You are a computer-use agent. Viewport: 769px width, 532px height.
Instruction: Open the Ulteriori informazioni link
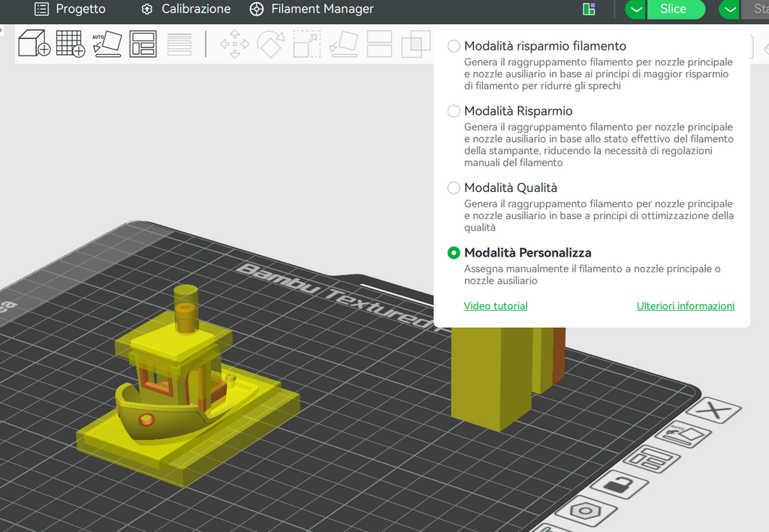(685, 305)
